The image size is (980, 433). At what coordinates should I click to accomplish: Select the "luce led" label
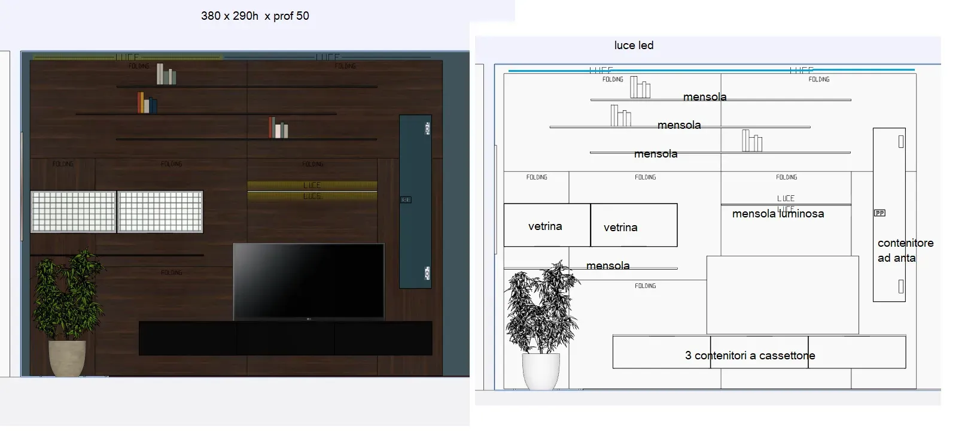pyautogui.click(x=634, y=46)
